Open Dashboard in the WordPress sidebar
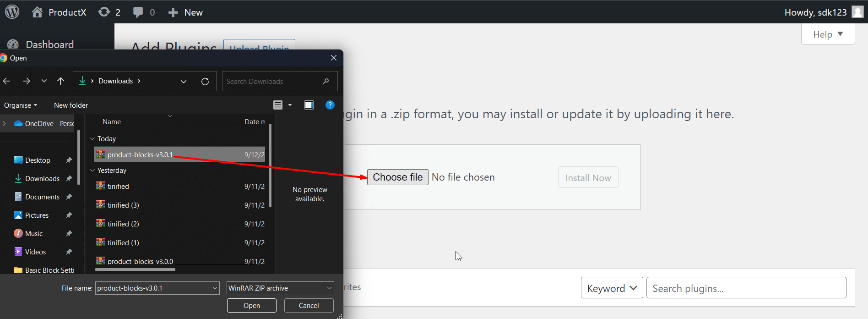The width and height of the screenshot is (868, 319). point(49,44)
